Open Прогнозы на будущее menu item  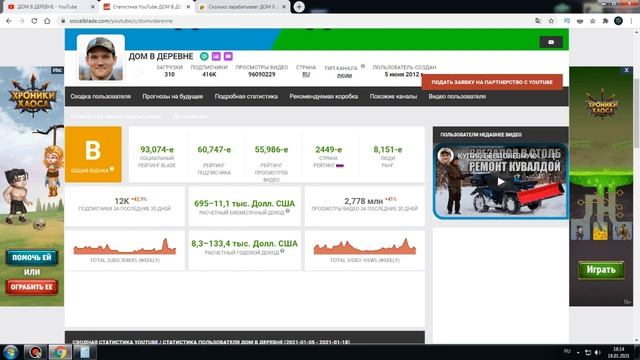[173, 97]
